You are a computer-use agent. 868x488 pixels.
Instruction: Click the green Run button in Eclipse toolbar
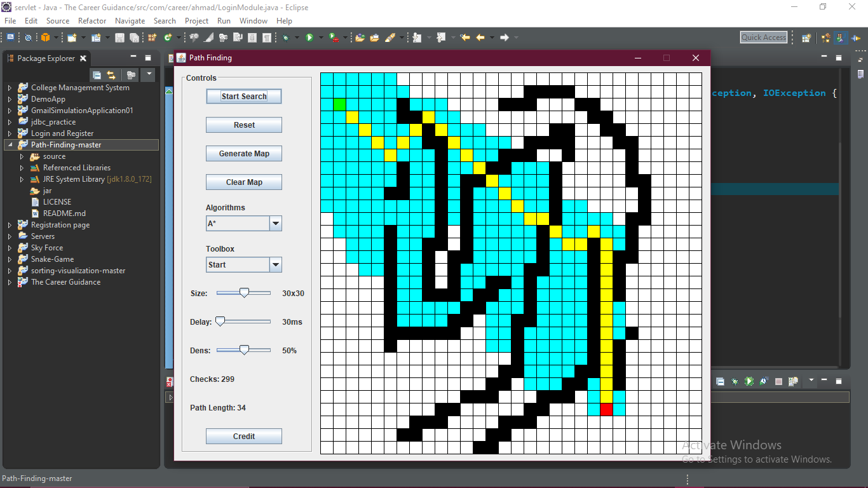[309, 37]
